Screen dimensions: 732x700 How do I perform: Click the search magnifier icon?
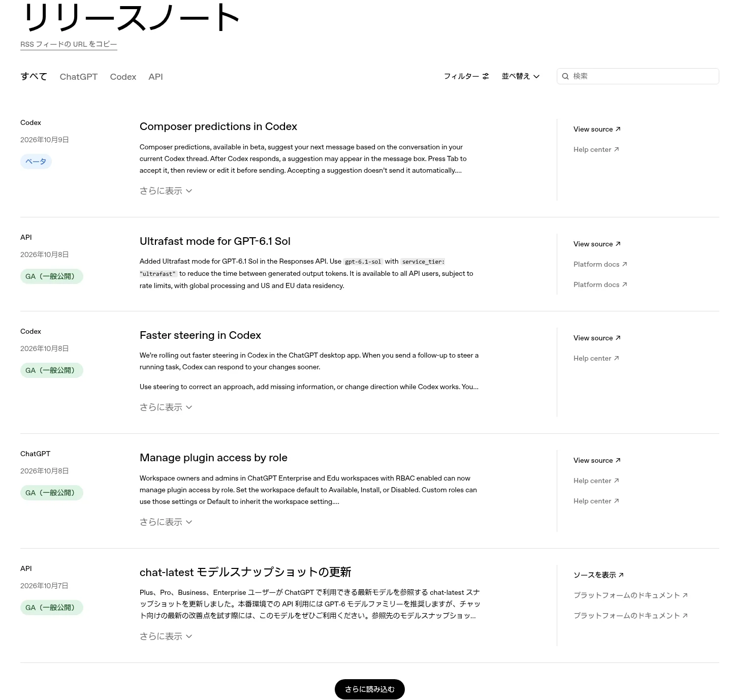click(565, 76)
